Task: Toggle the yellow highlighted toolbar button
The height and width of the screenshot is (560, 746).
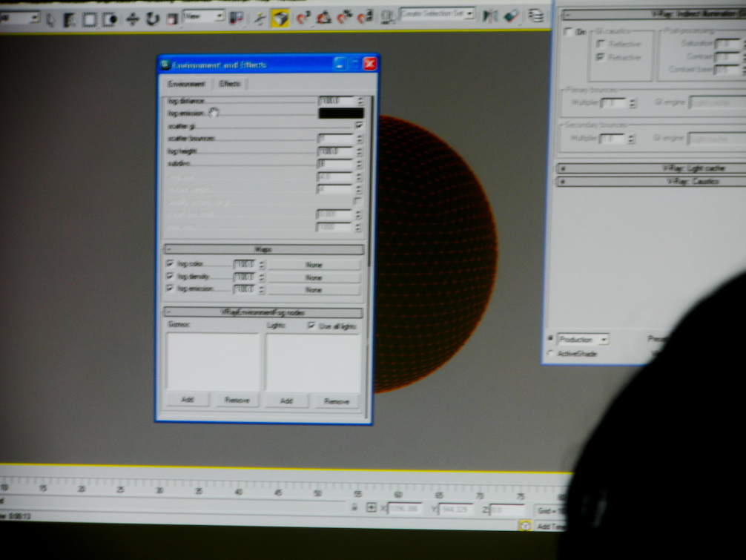Action: coord(280,19)
